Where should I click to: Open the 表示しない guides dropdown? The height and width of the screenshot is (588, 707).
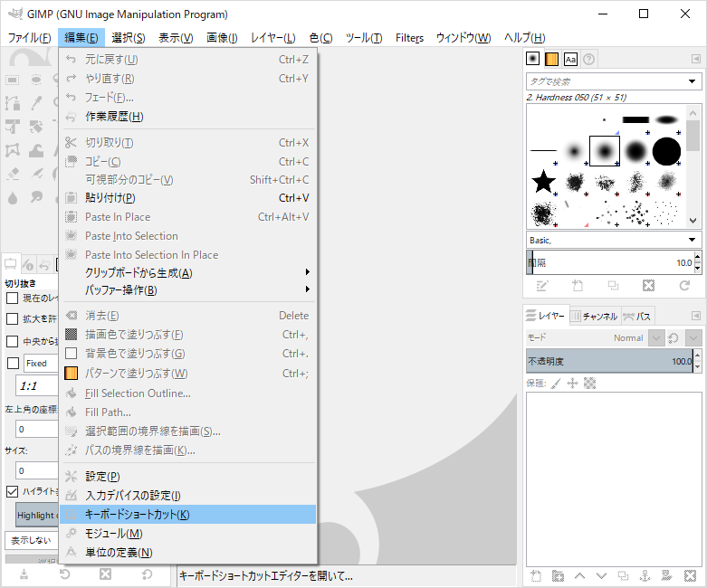32,540
